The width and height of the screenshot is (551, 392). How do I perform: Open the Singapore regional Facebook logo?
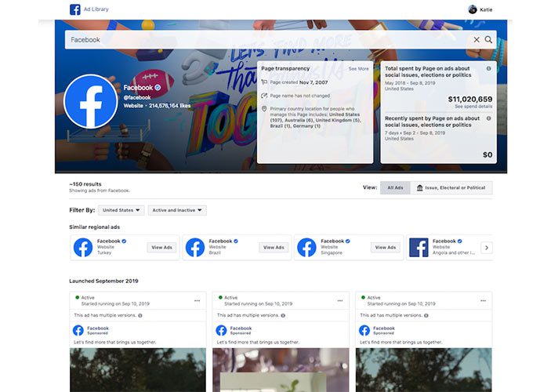(306, 248)
